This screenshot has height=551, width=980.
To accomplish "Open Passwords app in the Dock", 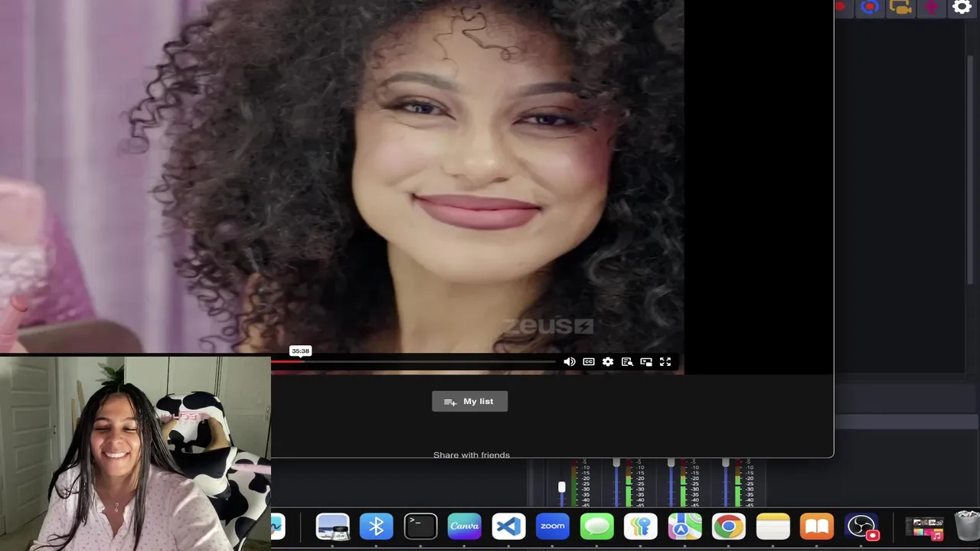I will (641, 527).
